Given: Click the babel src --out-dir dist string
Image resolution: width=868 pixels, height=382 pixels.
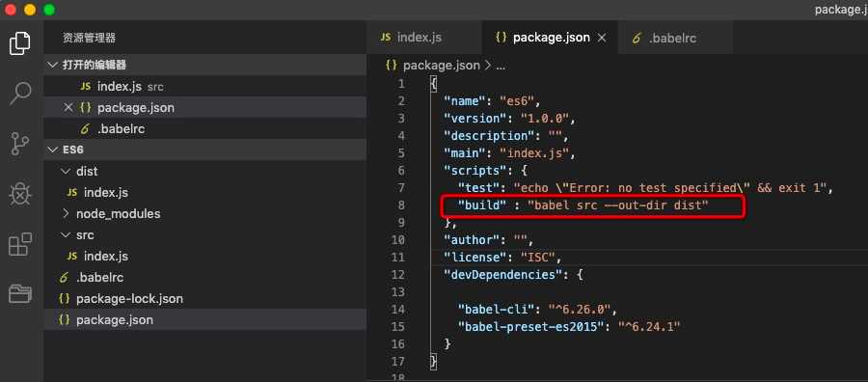Looking at the screenshot, I should point(618,205).
